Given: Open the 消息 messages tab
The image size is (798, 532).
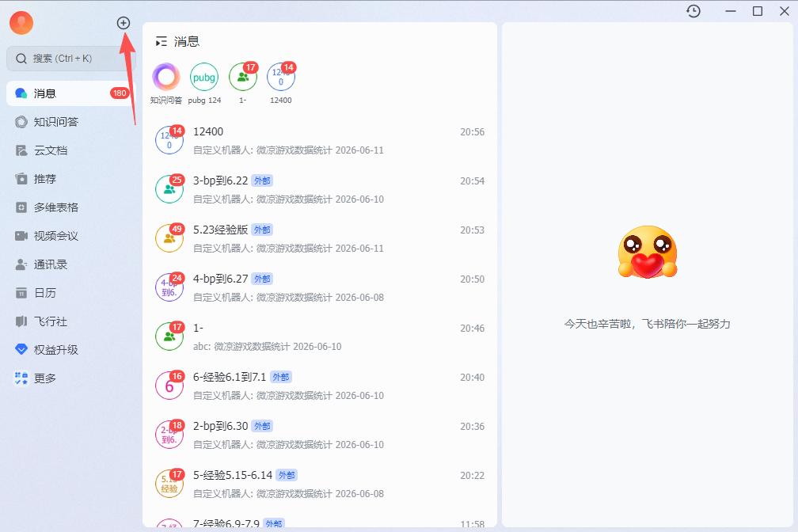Looking at the screenshot, I should (x=70, y=93).
